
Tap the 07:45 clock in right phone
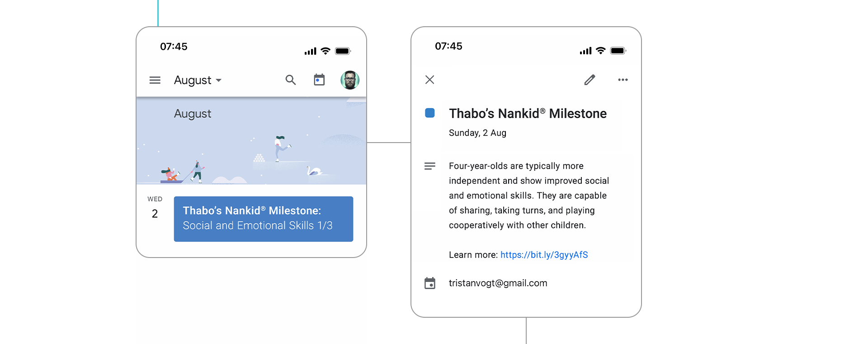[448, 46]
